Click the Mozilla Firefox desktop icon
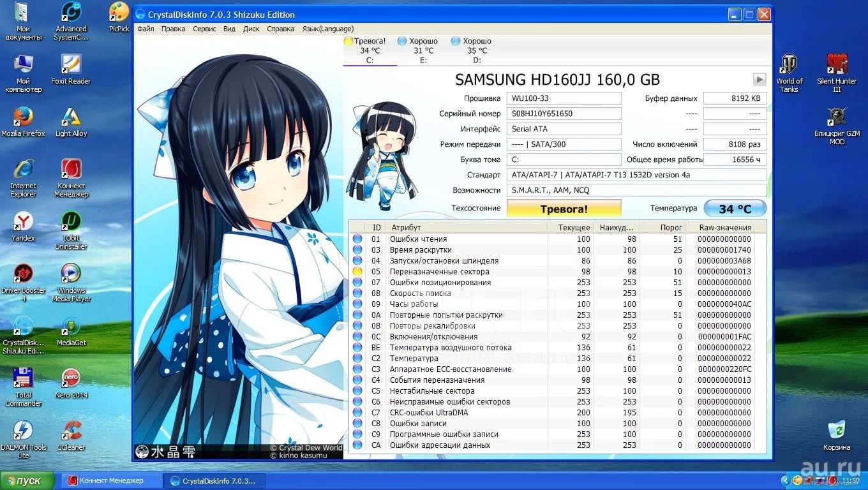Viewport: 868px width, 490px height. tap(23, 122)
